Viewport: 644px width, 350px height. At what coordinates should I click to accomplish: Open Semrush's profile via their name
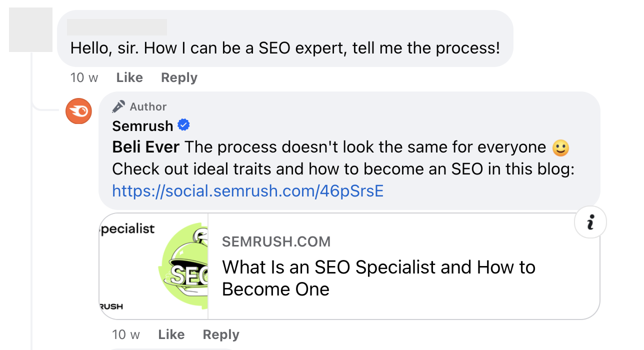(141, 126)
